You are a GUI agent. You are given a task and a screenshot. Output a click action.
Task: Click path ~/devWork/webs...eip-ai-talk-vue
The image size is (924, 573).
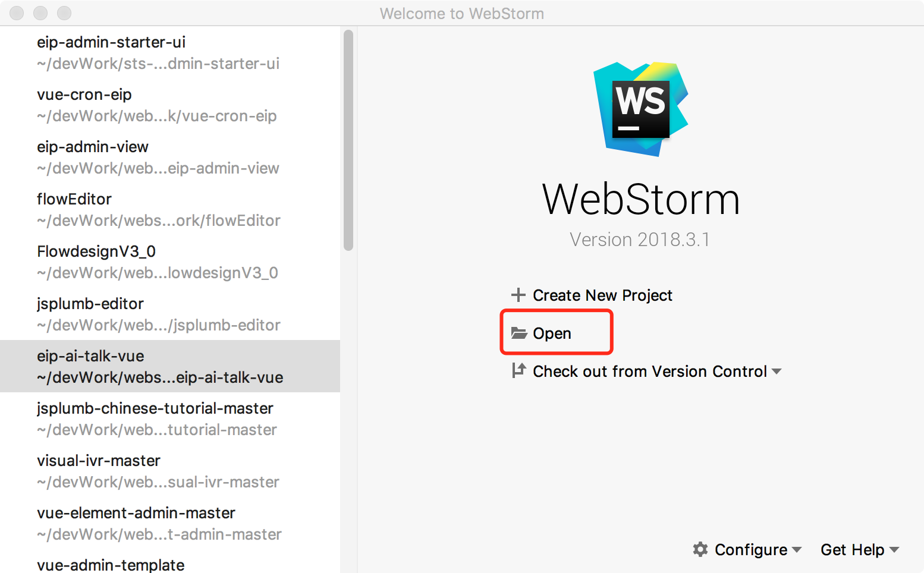160,377
